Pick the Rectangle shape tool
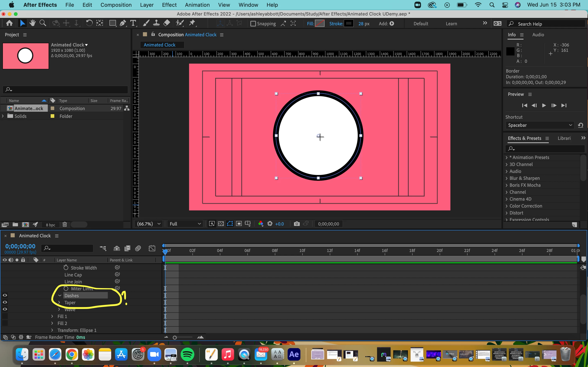This screenshot has height=367, width=588. pos(112,23)
